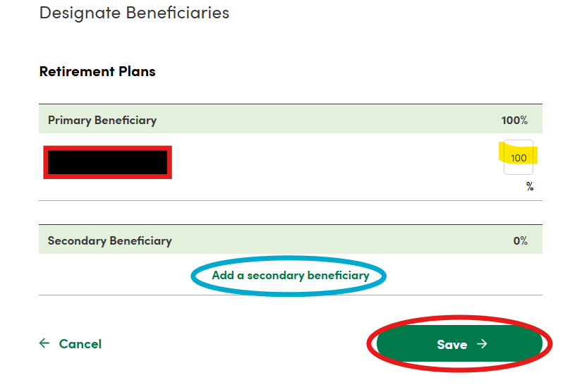This screenshot has width=570, height=392.
Task: Click the percent symbol below the input box
Action: pos(529,187)
